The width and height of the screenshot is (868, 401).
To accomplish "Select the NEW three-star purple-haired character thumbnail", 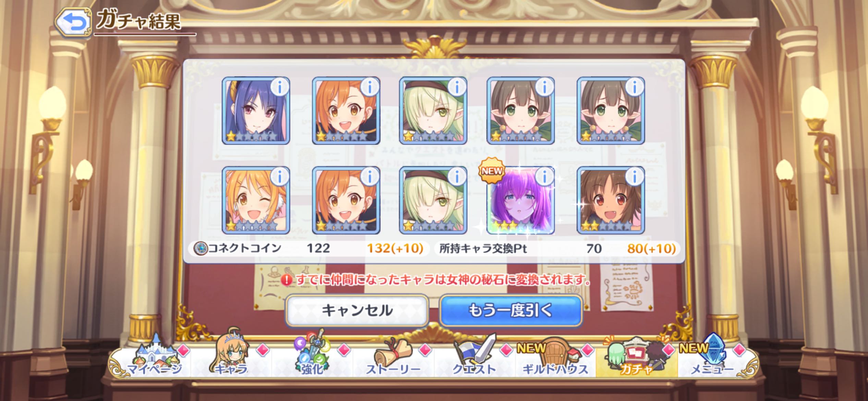I will click(x=521, y=200).
